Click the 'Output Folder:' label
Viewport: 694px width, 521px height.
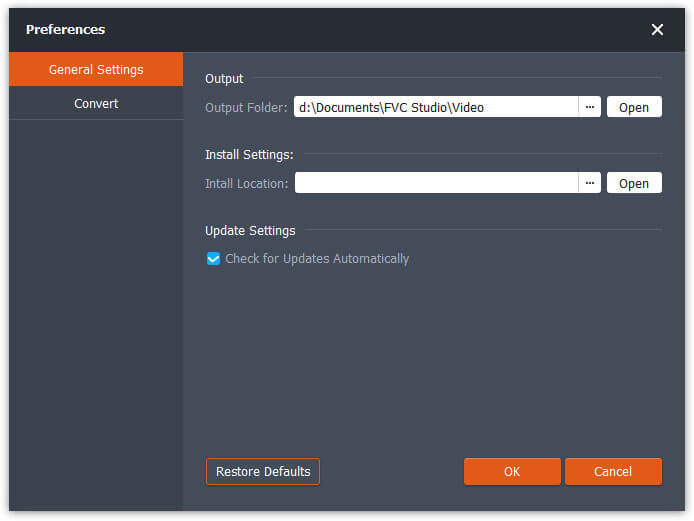(x=246, y=108)
